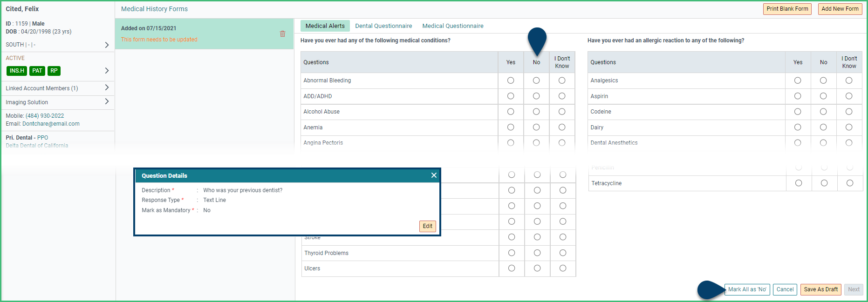This screenshot has width=868, height=302.
Task: Click the mobile number (484) 930-2022
Action: [x=45, y=116]
